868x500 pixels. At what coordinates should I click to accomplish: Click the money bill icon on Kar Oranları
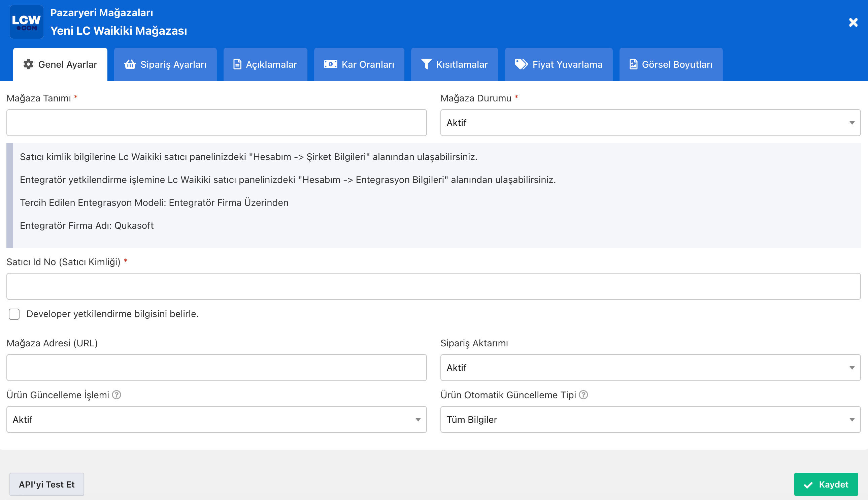click(330, 64)
